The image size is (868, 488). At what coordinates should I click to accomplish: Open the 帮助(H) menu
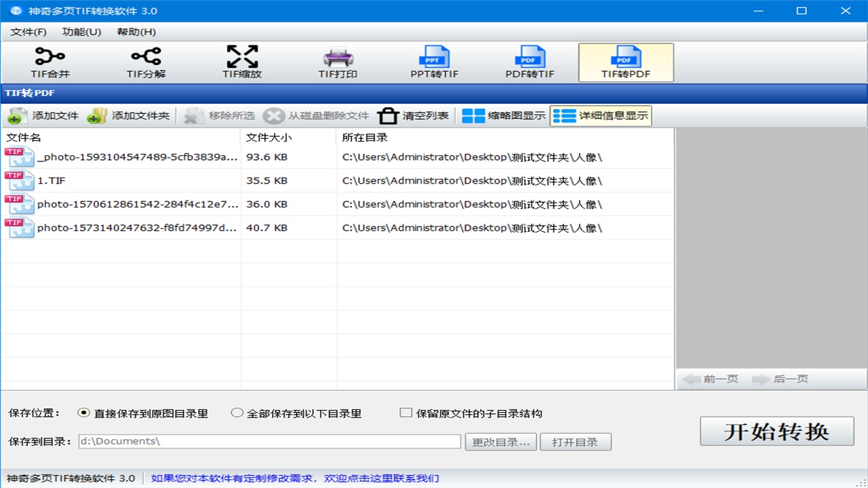[134, 31]
